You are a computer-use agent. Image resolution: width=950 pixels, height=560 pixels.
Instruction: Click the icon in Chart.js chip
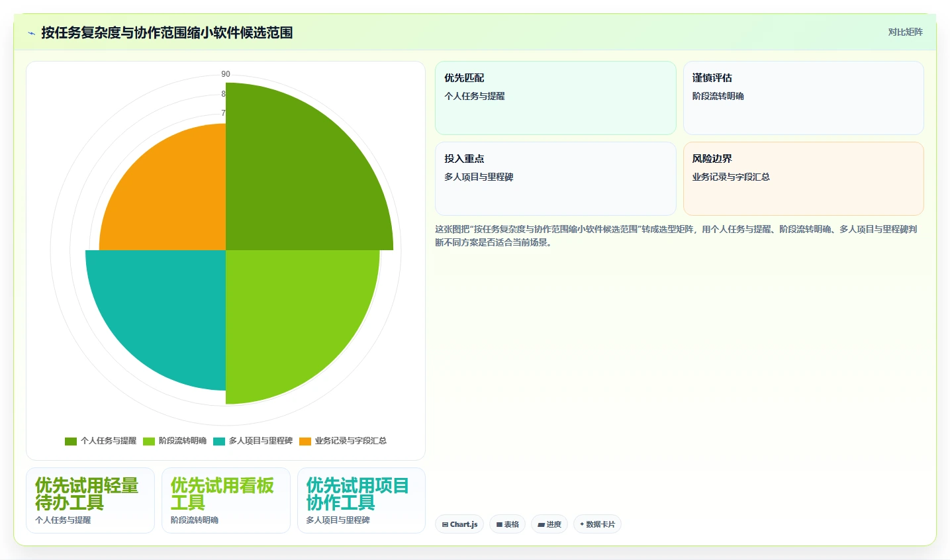click(445, 524)
